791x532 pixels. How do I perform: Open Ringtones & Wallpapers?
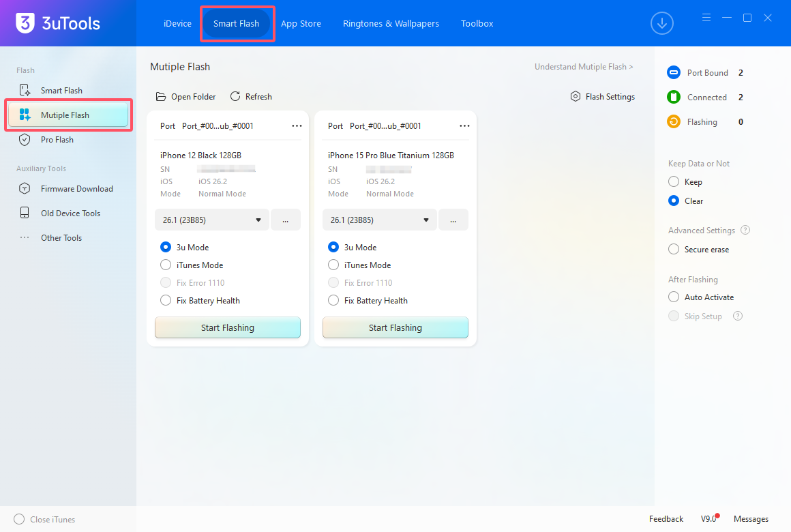(x=391, y=23)
